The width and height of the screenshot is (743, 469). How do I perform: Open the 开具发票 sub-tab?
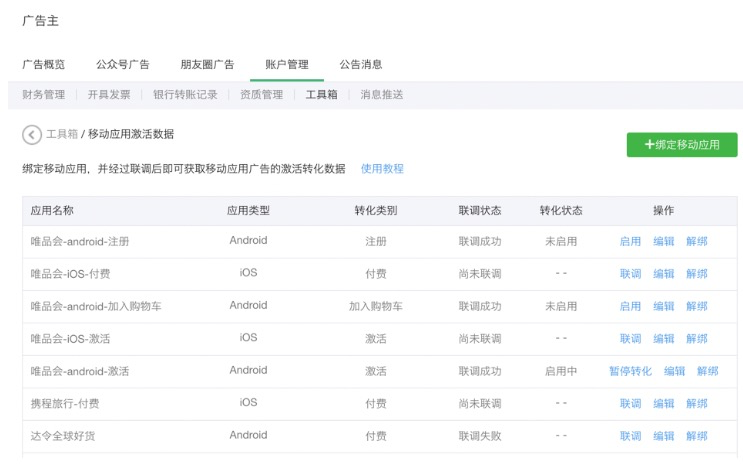pyautogui.click(x=109, y=95)
